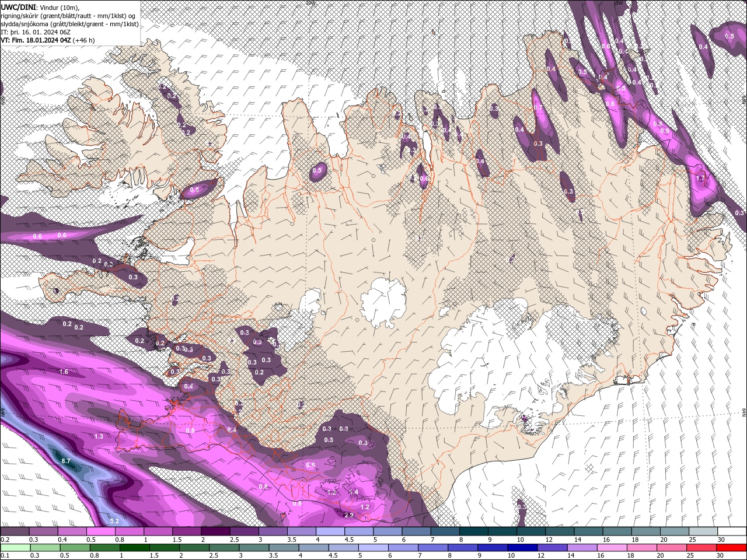
Task: Click the '1.6' value label on the map
Action: [x=64, y=372]
